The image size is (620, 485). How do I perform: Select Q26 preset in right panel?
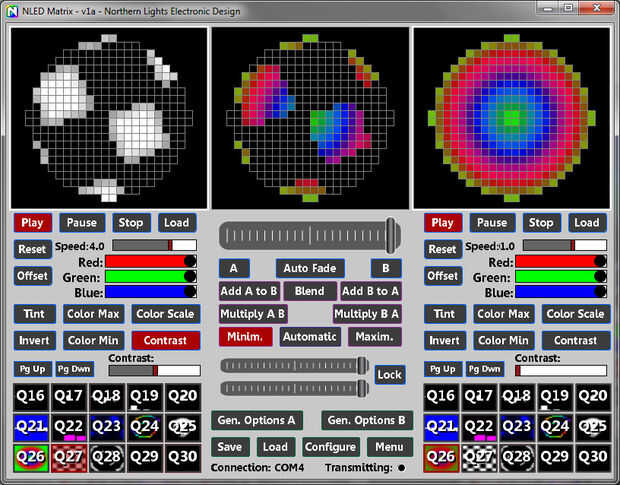441,458
